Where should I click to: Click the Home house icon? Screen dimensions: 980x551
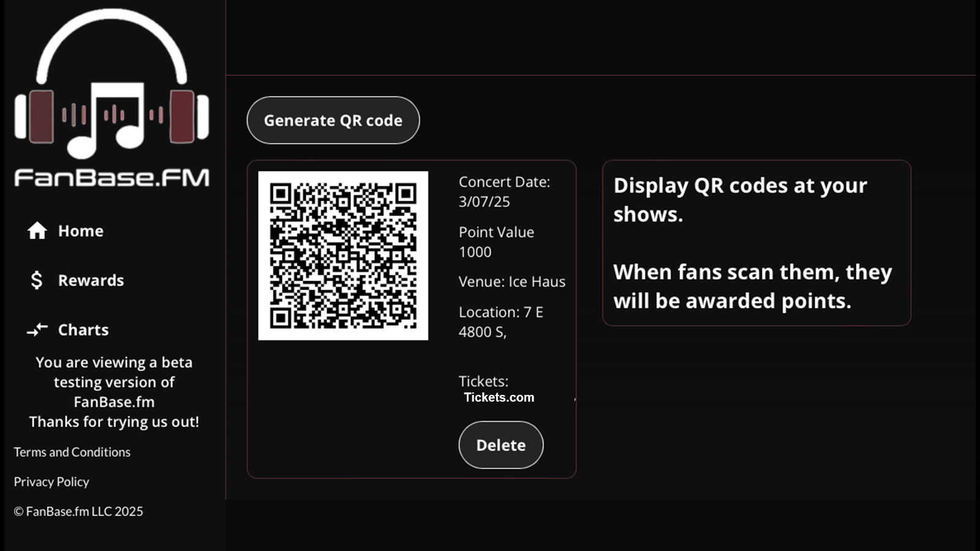coord(37,231)
